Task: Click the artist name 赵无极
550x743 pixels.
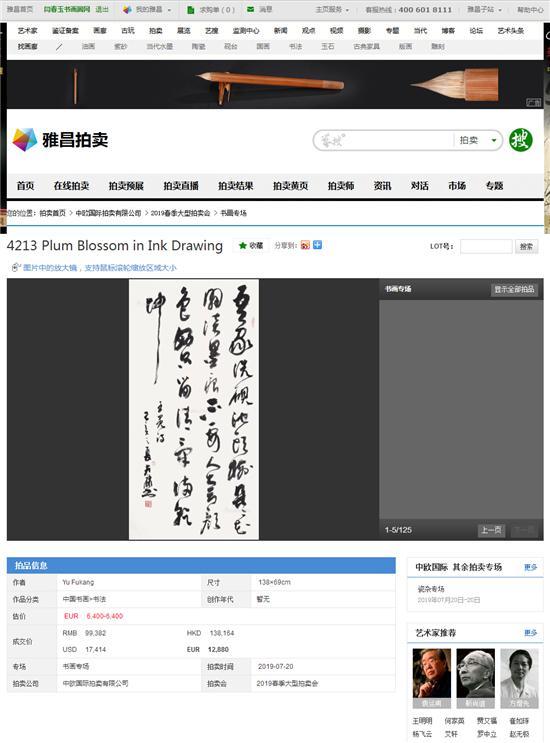Action: pos(519,734)
